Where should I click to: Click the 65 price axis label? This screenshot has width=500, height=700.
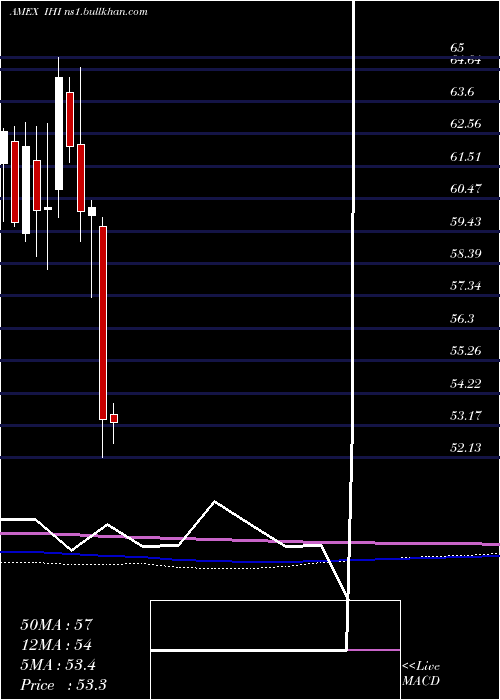458,48
